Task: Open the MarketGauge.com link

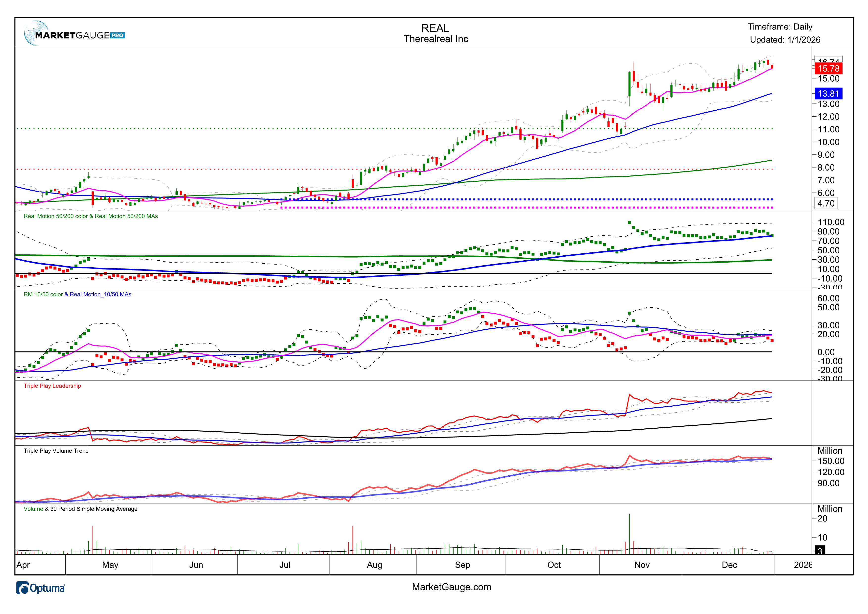Action: click(451, 587)
